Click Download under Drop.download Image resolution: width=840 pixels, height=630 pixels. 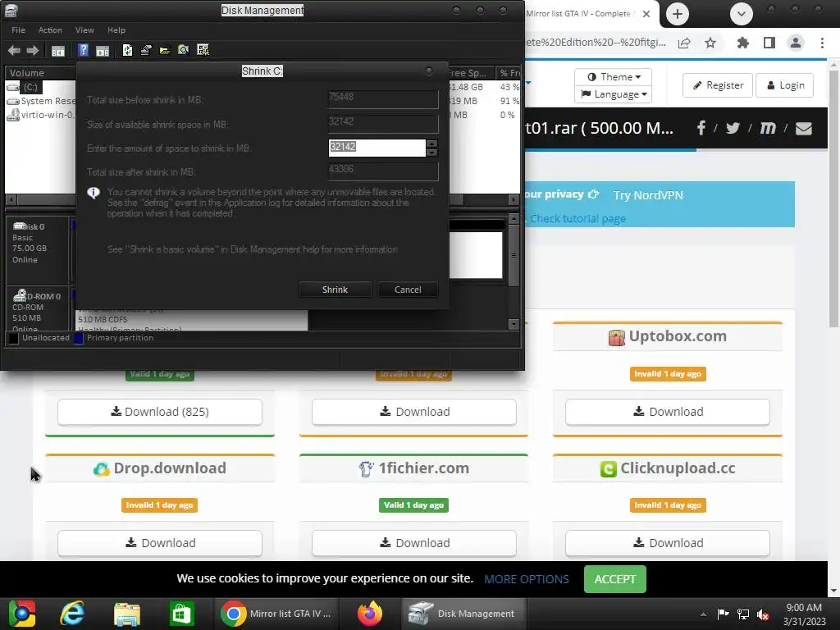(160, 543)
